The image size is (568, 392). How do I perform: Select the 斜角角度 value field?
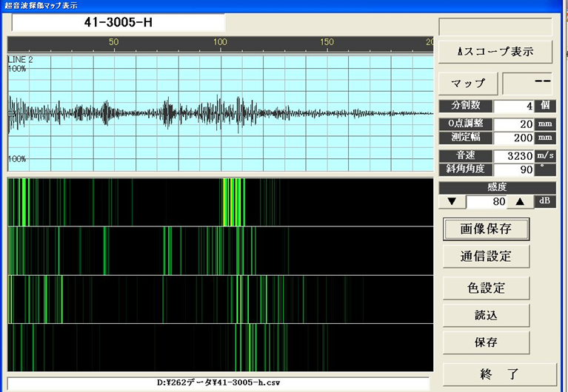(513, 169)
